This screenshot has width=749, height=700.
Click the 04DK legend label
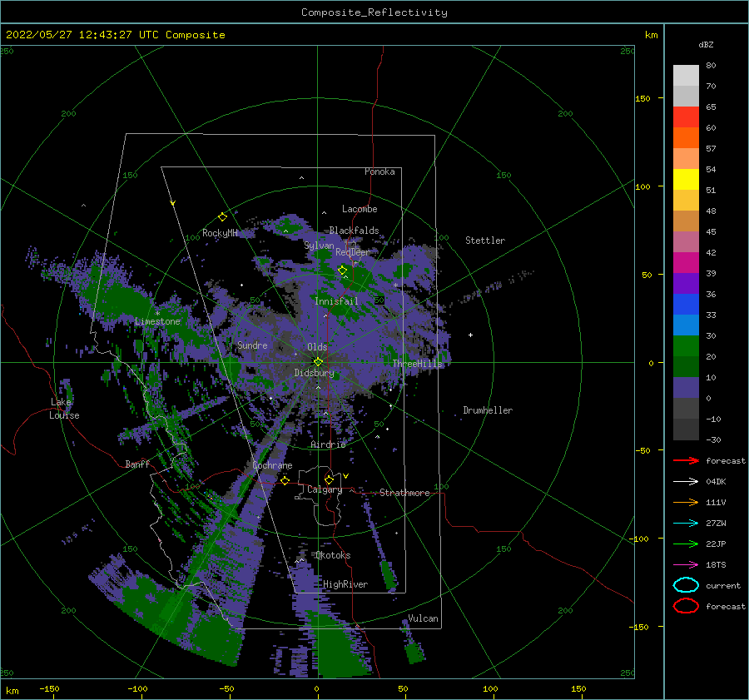(x=716, y=481)
